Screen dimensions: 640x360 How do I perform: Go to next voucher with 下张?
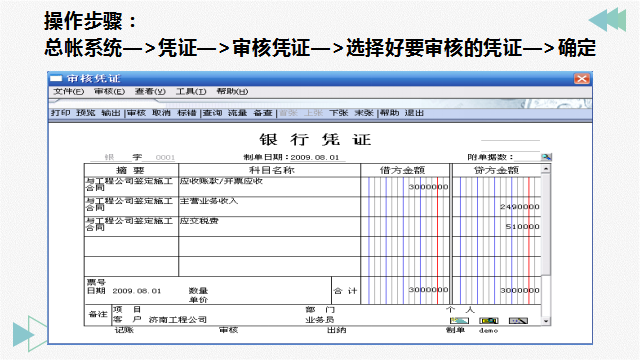339,113
